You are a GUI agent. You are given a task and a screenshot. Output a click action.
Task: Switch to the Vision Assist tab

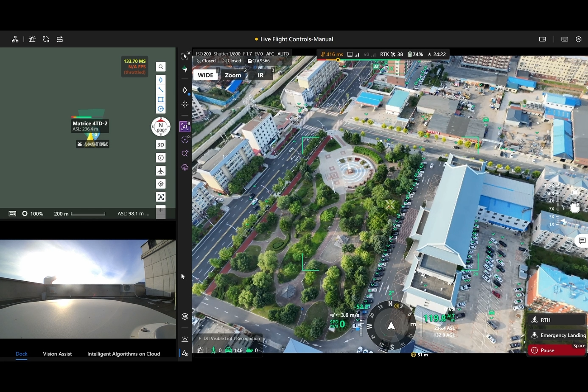tap(57, 354)
